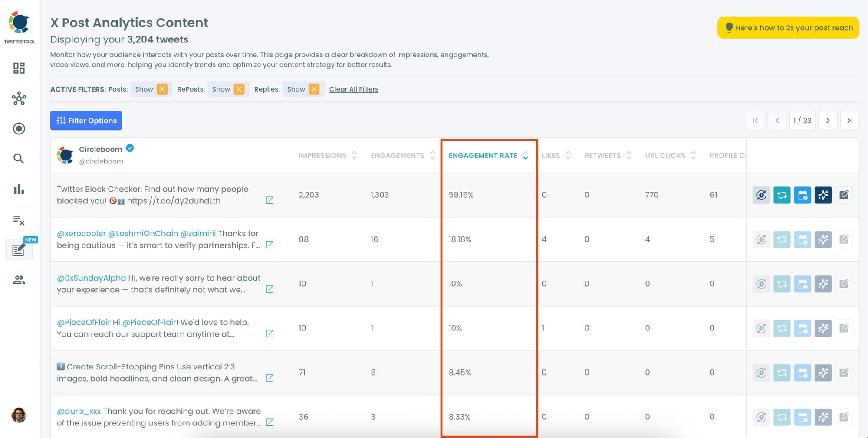This screenshot has height=438, width=868.
Task: Edit the Twitter Block Checker tweet with pencil icon
Action: 844,195
